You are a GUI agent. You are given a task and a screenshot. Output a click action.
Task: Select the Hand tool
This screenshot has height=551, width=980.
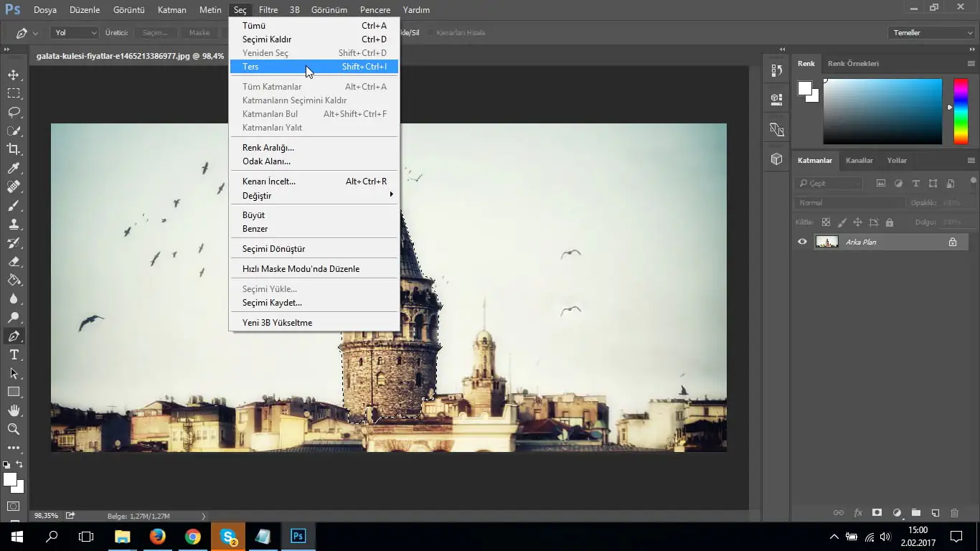point(14,410)
